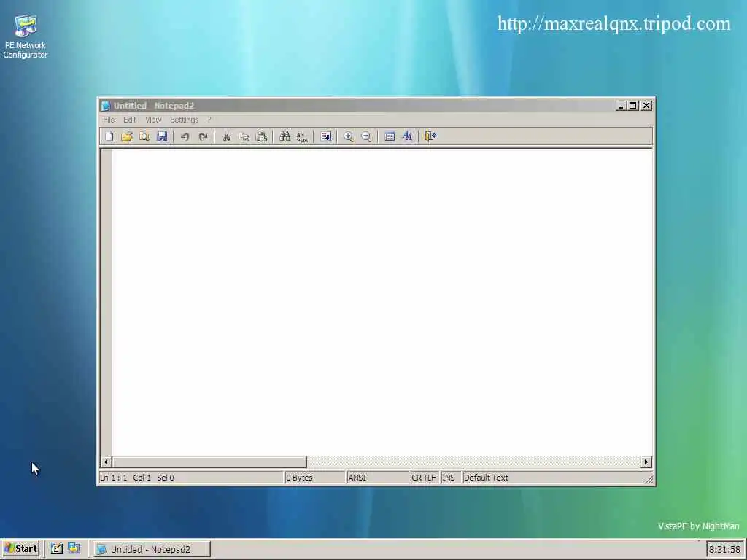Screen dimensions: 747x560
Task: Open the customize schemes font icon
Action: [x=407, y=136]
